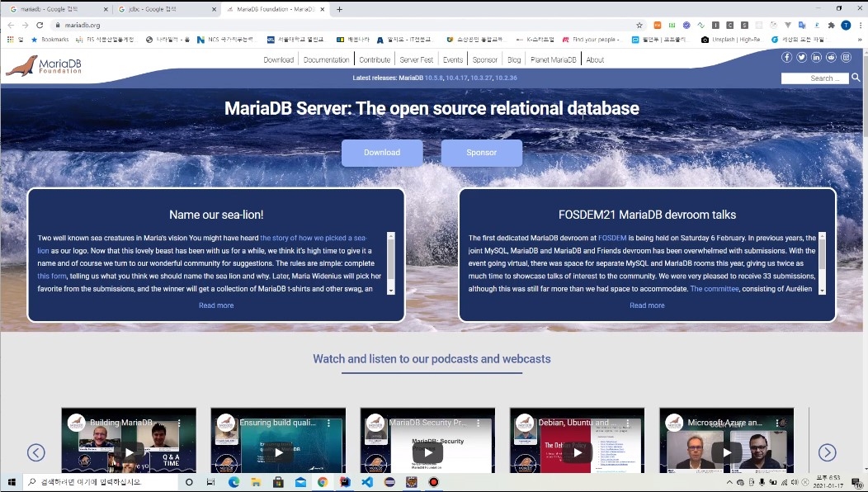Viewport: 868px width, 492px height.
Task: Open MariaDB Instagram page icon
Action: 847,57
